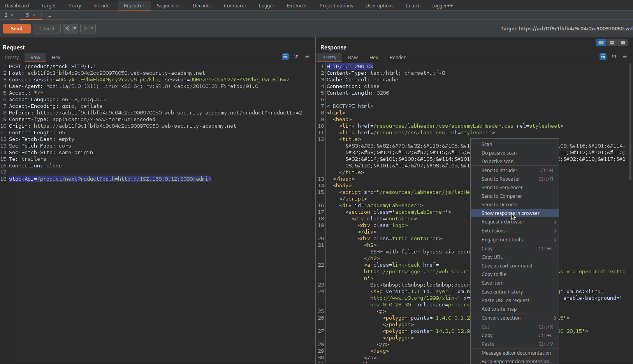Go back to previous request in history
The image size is (633, 364).
(67, 28)
